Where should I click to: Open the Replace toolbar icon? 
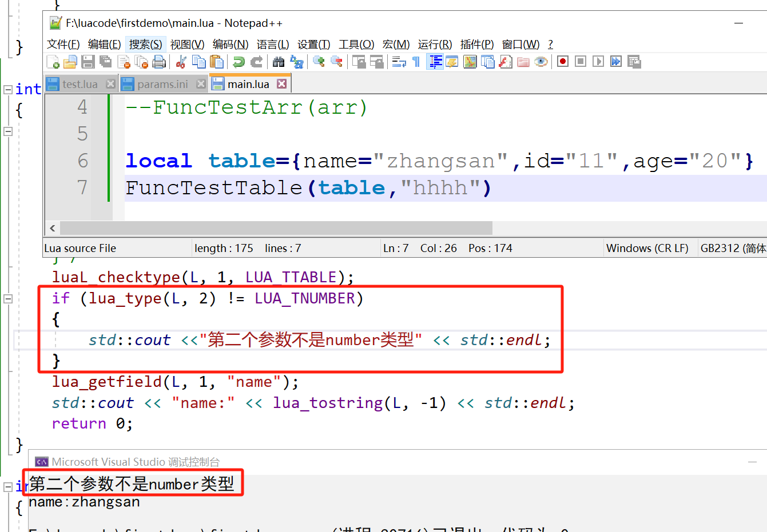(x=296, y=62)
